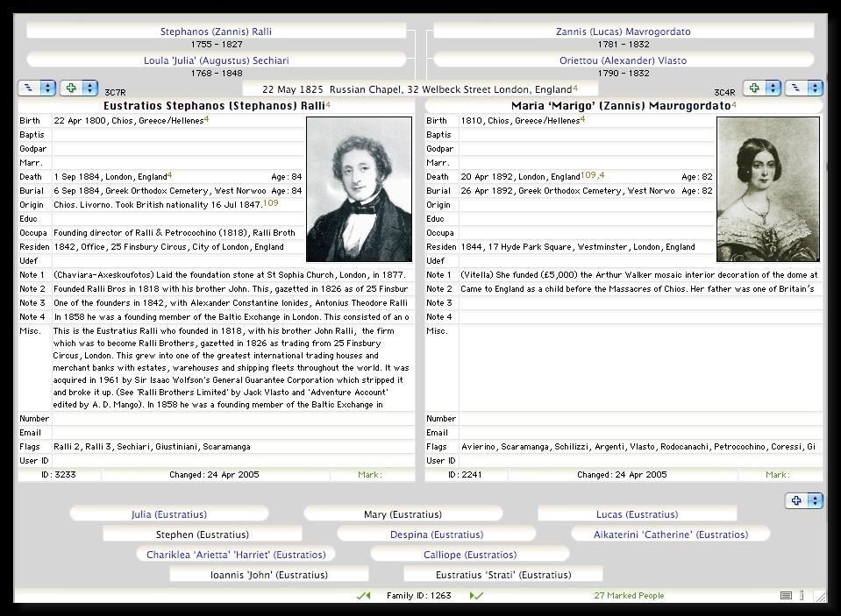Click the 27 Marked People label

(629, 596)
